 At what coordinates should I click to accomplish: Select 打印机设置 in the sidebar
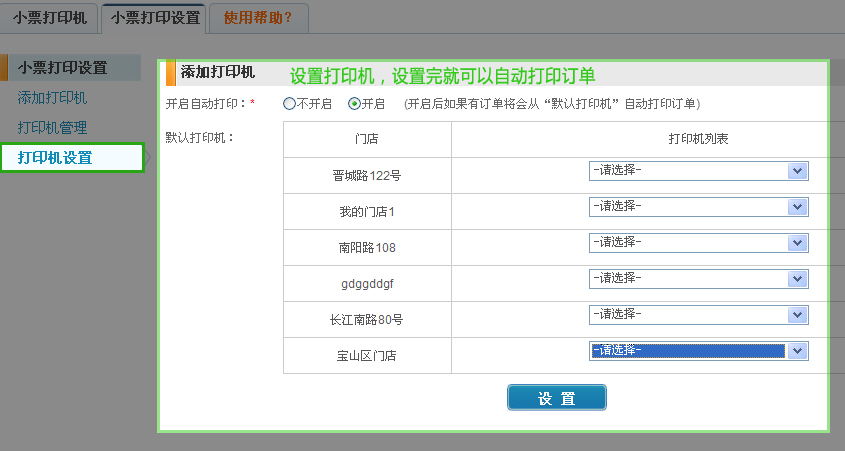click(55, 158)
